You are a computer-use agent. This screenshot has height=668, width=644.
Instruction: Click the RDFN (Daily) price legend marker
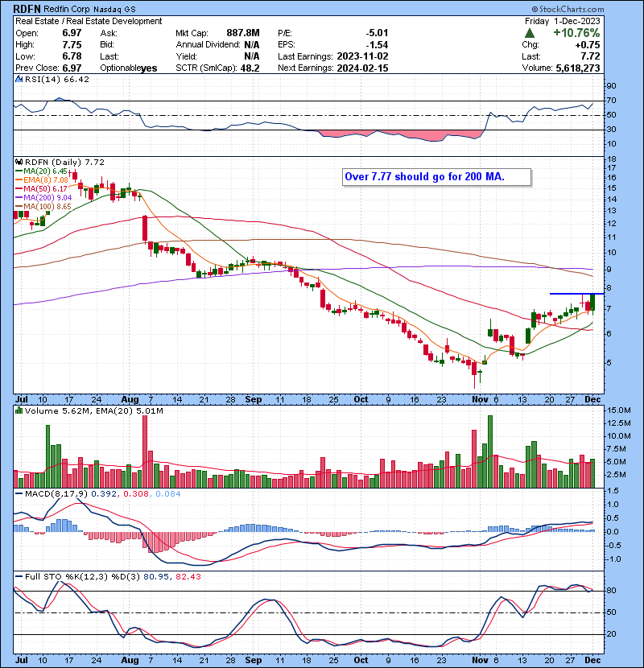17,162
